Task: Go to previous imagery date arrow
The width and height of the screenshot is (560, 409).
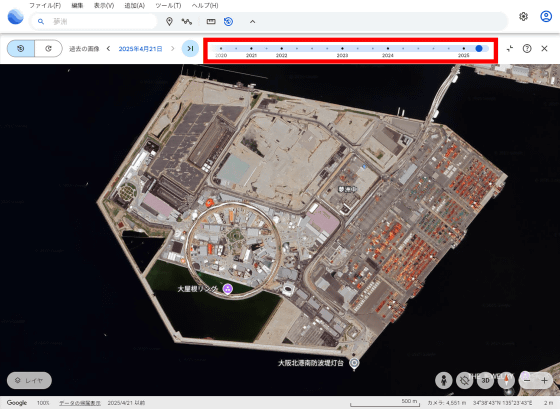Action: pos(108,49)
